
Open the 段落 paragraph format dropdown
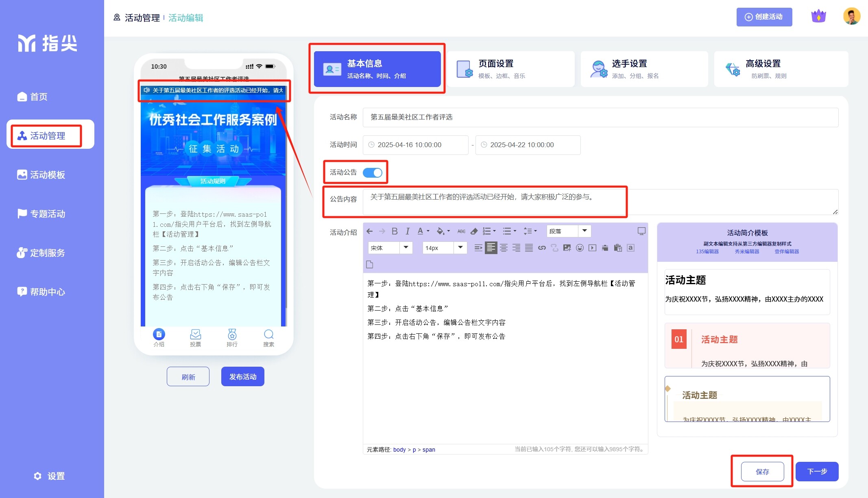tap(569, 231)
